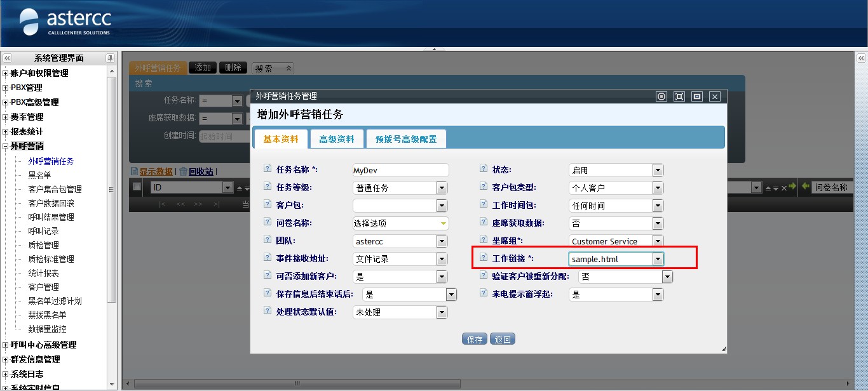The height and width of the screenshot is (391, 868).
Task: Open the 团队 astercc dropdown
Action: coord(442,241)
